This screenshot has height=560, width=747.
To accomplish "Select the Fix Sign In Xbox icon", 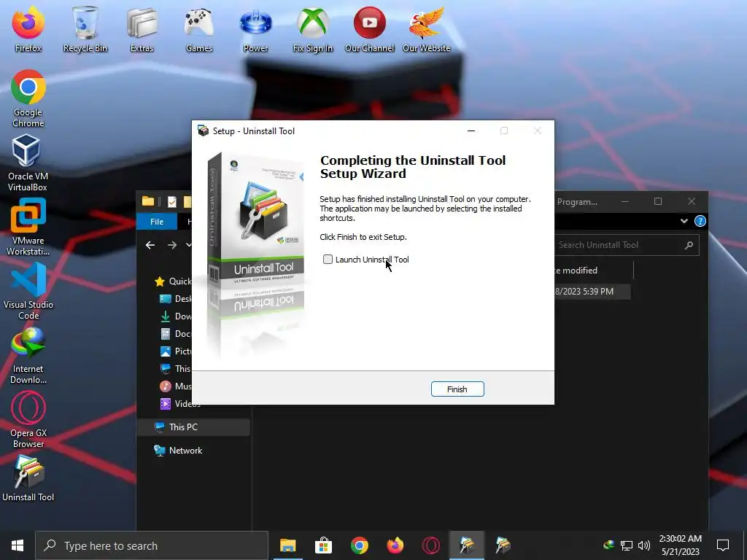I will (312, 29).
